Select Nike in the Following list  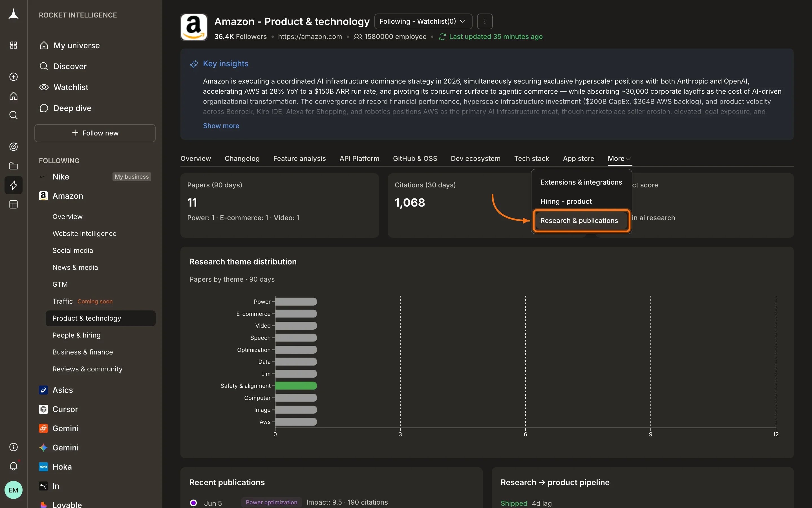tap(61, 177)
